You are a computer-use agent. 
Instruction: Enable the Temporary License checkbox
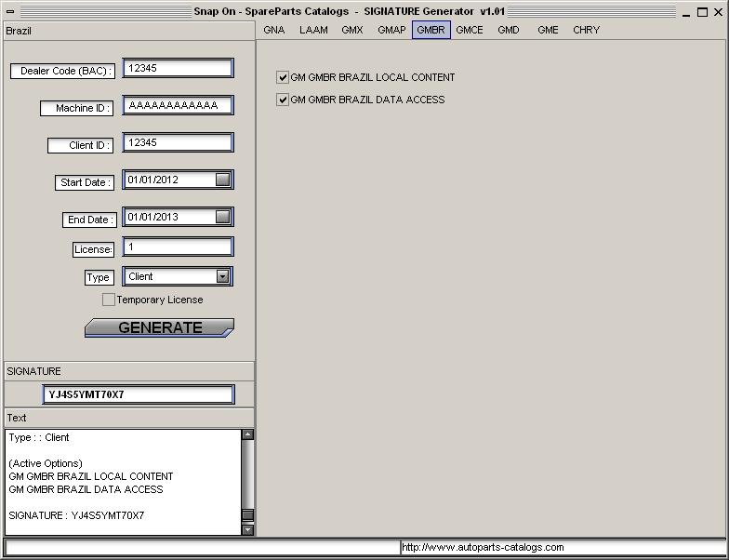[x=108, y=300]
